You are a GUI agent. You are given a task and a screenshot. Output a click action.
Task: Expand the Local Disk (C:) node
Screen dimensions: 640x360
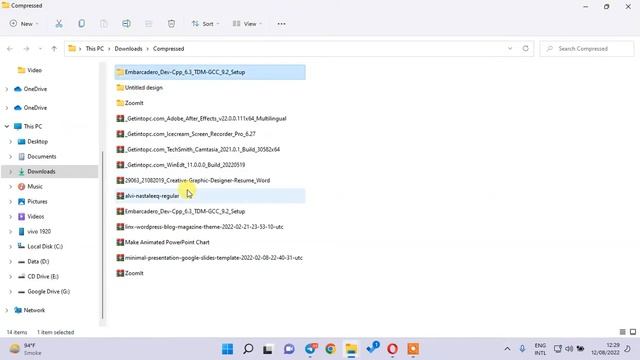click(x=11, y=247)
